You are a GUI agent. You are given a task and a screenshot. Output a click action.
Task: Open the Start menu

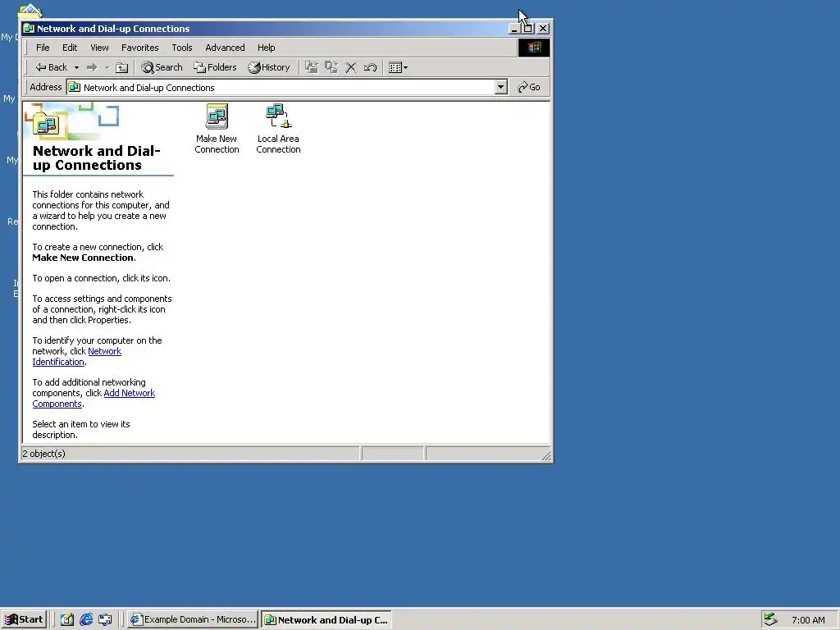coord(24,619)
